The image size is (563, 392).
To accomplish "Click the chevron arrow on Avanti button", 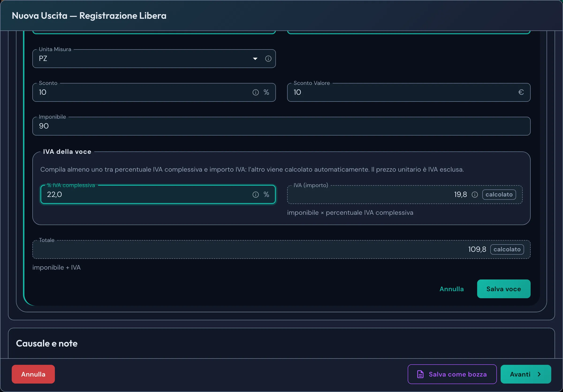I will click(539, 374).
